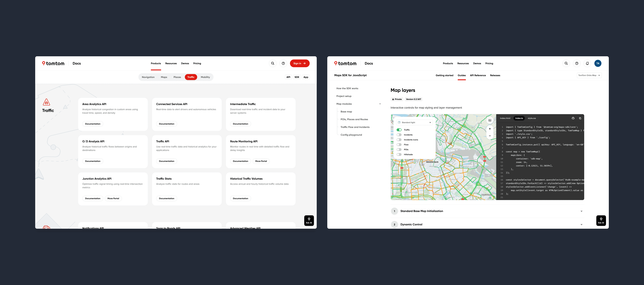
Task: Open the Standard light style dropdown
Action: click(414, 123)
